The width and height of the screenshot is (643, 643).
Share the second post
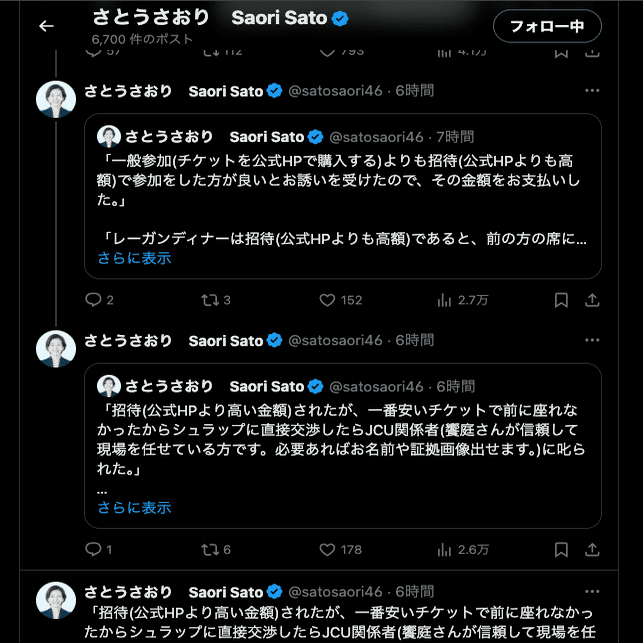pyautogui.click(x=592, y=549)
